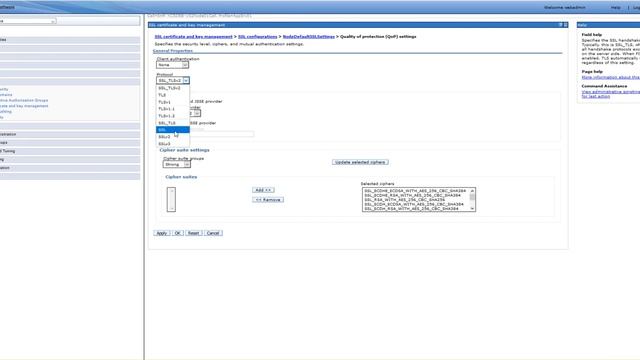Click help question mark icon in panel header
The image size is (640, 360).
click(560, 25)
